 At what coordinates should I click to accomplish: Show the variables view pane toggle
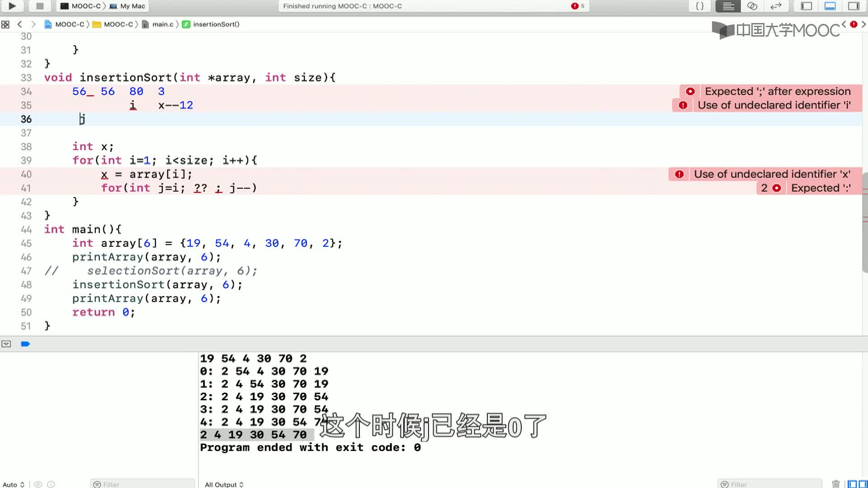tap(852, 484)
